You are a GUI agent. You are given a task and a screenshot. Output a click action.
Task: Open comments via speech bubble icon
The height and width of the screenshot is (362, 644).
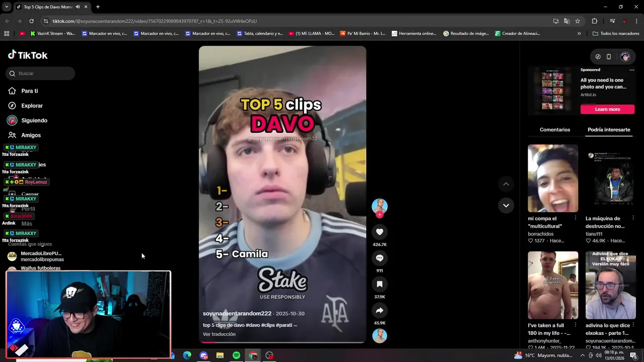click(x=379, y=258)
